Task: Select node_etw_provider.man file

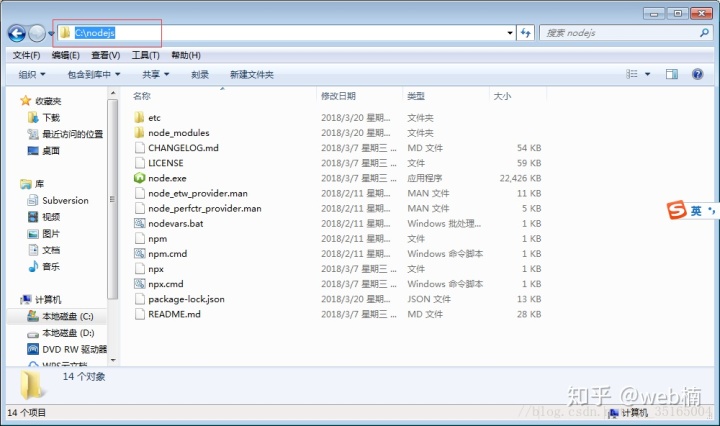Action: pyautogui.click(x=198, y=193)
